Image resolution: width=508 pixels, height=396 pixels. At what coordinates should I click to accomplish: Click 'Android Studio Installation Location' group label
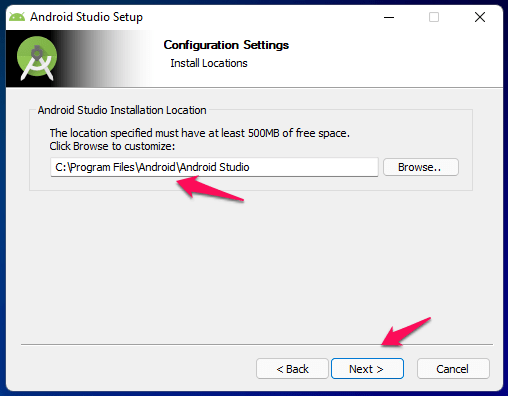point(122,110)
